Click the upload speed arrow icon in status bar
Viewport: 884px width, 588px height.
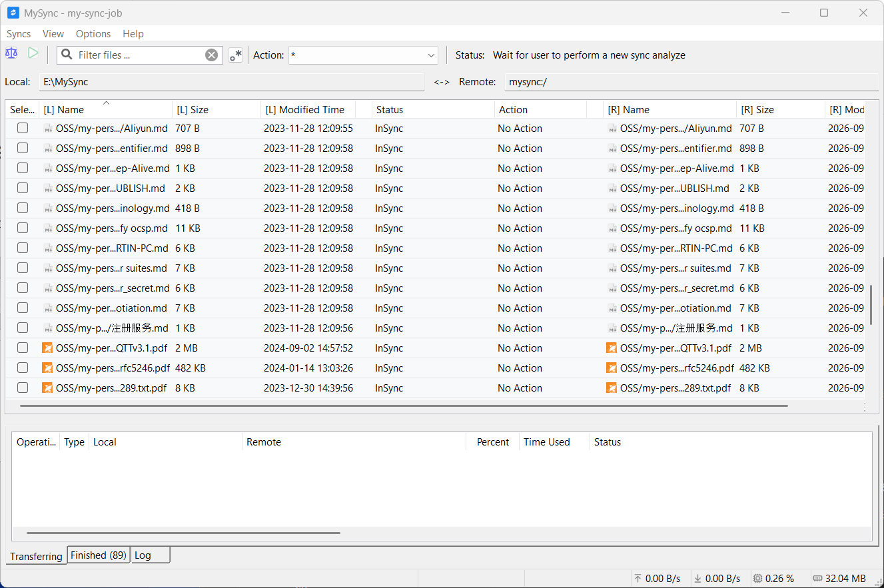click(x=638, y=578)
